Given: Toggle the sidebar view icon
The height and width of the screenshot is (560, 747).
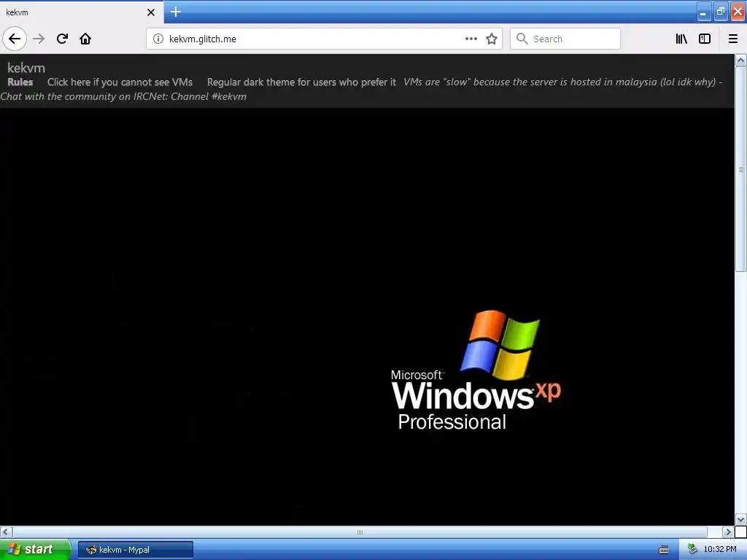Looking at the screenshot, I should pyautogui.click(x=705, y=39).
